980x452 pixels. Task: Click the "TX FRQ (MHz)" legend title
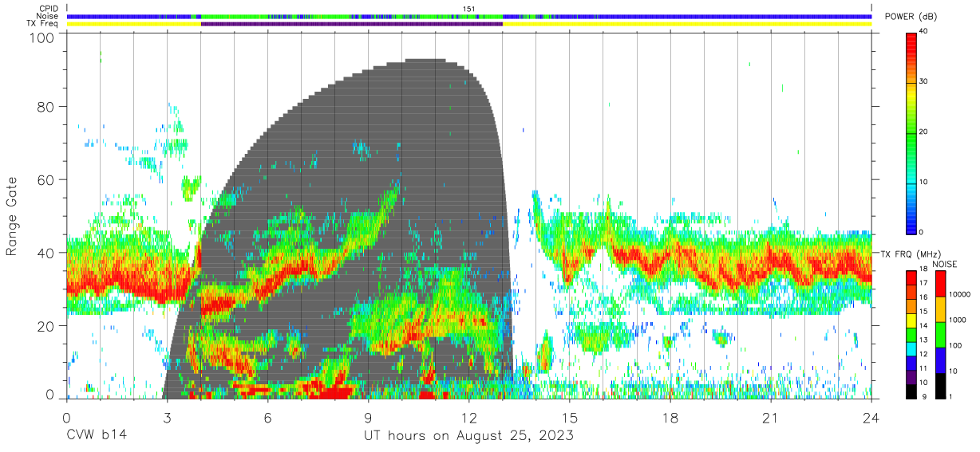(911, 254)
